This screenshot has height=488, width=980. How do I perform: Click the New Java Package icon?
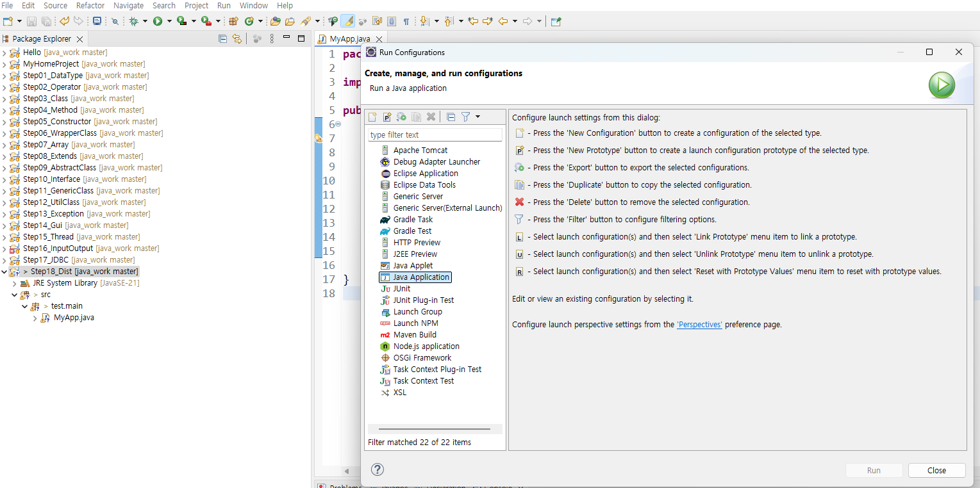pyautogui.click(x=233, y=21)
